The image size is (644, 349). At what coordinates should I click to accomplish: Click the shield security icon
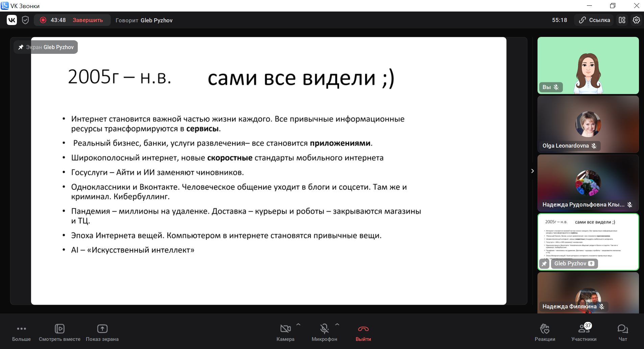tap(26, 20)
